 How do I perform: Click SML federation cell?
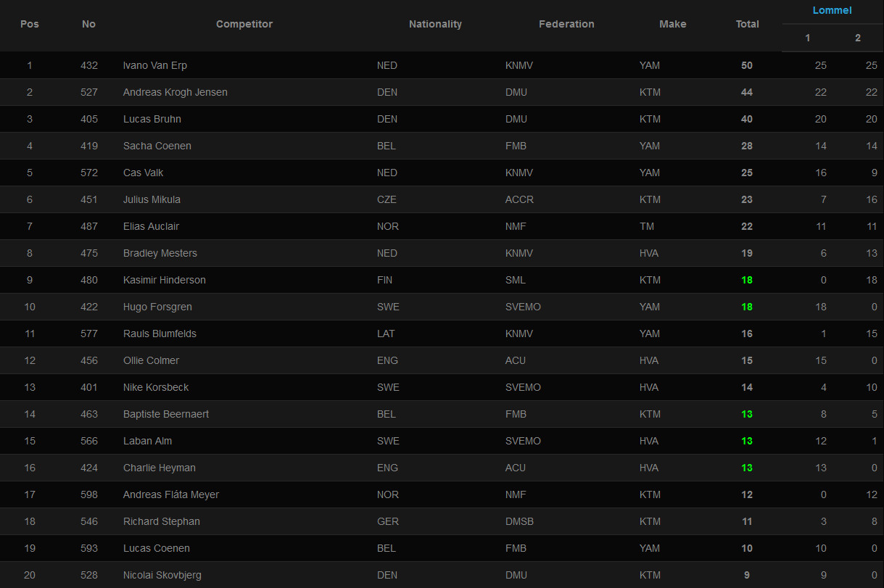coord(516,280)
